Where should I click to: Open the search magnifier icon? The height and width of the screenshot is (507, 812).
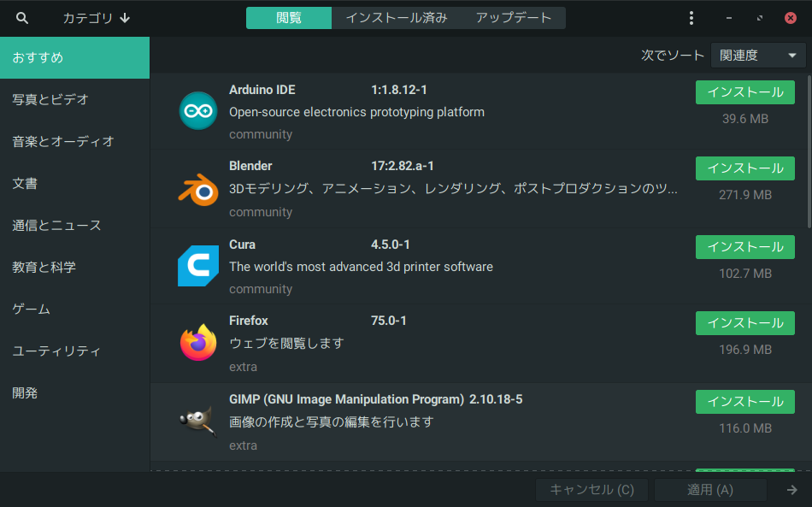(x=21, y=18)
